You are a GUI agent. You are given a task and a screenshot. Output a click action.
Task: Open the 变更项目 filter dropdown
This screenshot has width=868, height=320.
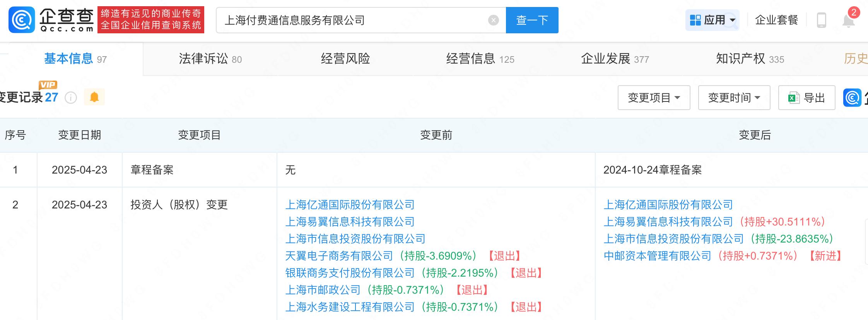coord(654,98)
